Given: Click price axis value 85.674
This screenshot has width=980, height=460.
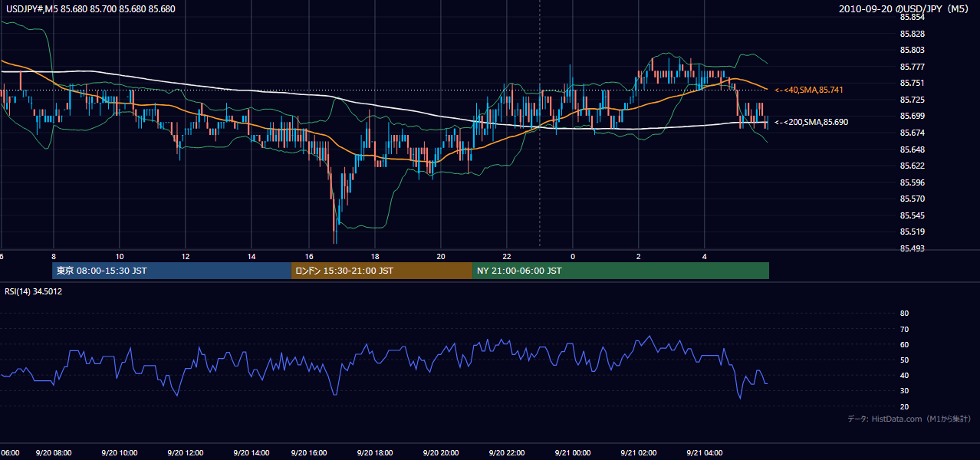Looking at the screenshot, I should [912, 133].
